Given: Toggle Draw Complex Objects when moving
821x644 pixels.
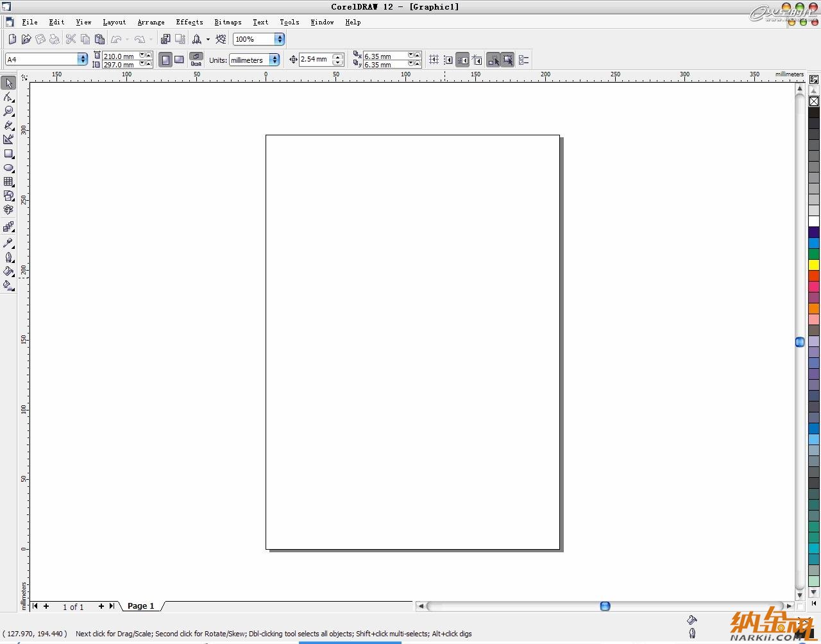Looking at the screenshot, I should (493, 60).
